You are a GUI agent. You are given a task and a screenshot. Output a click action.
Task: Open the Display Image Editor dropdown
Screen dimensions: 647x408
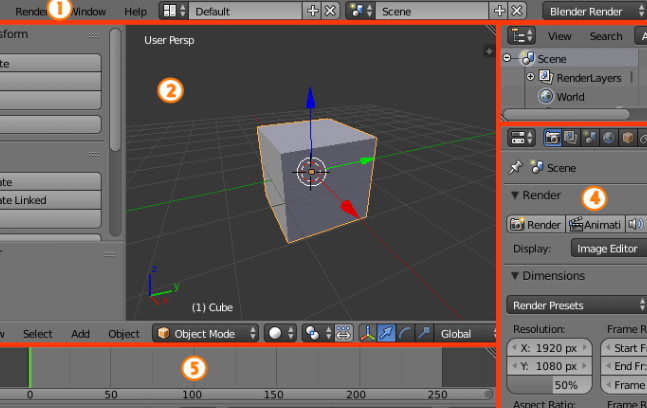[x=609, y=248]
